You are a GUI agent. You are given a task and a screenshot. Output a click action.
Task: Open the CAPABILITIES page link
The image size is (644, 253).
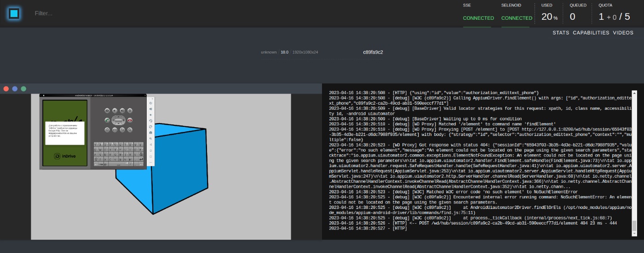coord(591,33)
